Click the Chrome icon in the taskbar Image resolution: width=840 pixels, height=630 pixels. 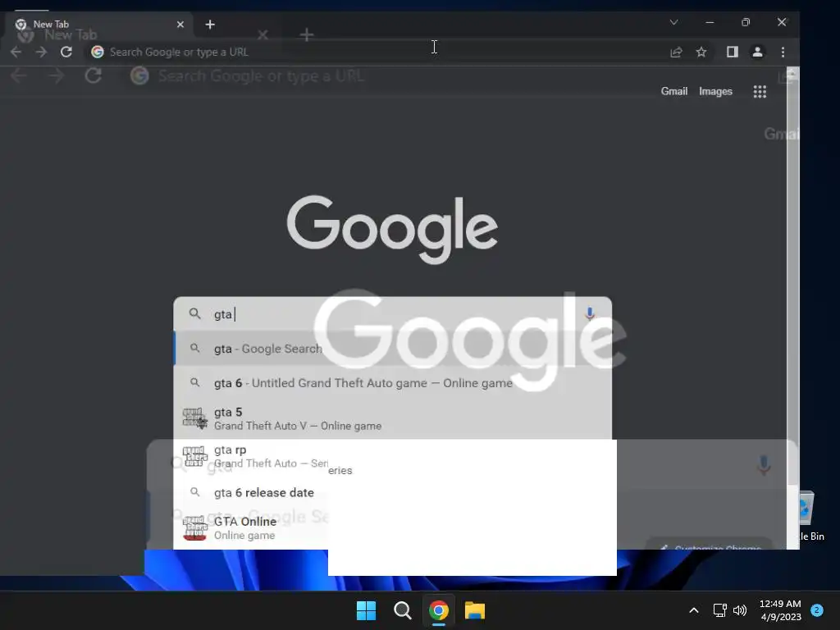[x=439, y=610]
